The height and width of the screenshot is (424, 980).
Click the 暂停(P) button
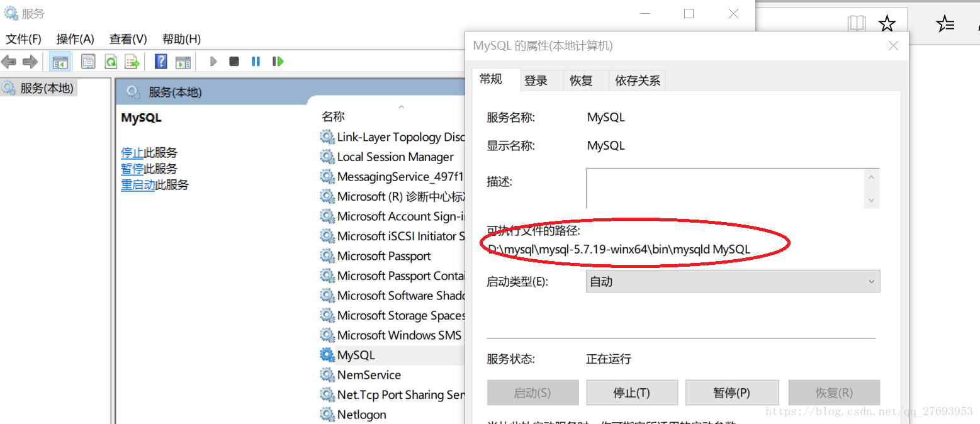click(732, 393)
